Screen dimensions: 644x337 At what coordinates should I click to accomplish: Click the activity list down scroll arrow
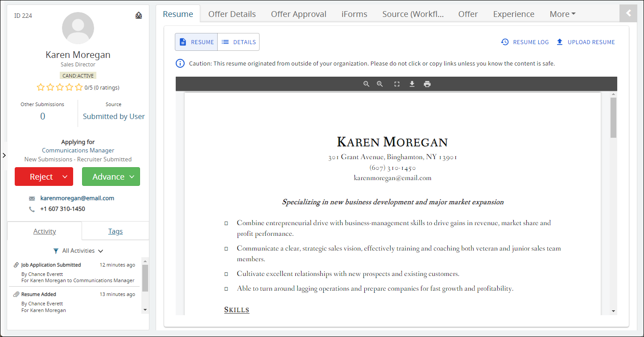click(x=145, y=310)
